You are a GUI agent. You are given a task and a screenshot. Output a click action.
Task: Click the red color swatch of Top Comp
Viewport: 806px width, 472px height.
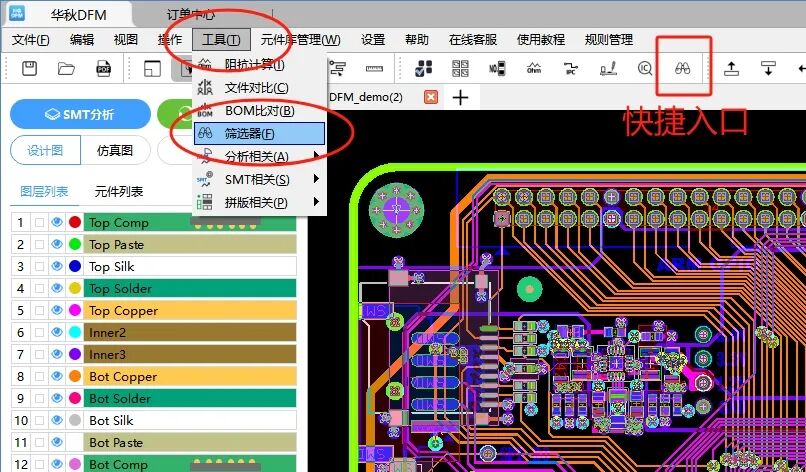[75, 223]
